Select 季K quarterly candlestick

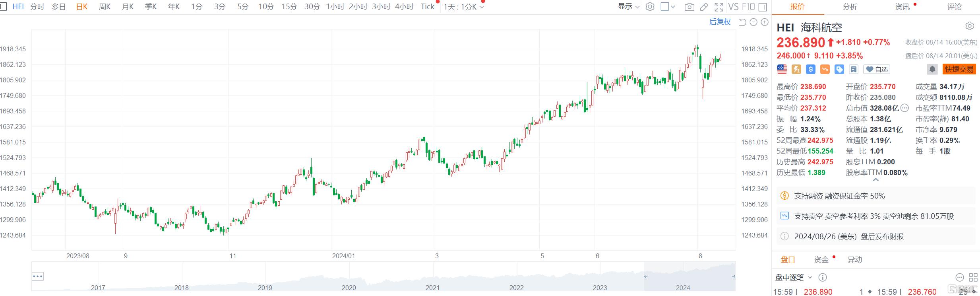(151, 7)
